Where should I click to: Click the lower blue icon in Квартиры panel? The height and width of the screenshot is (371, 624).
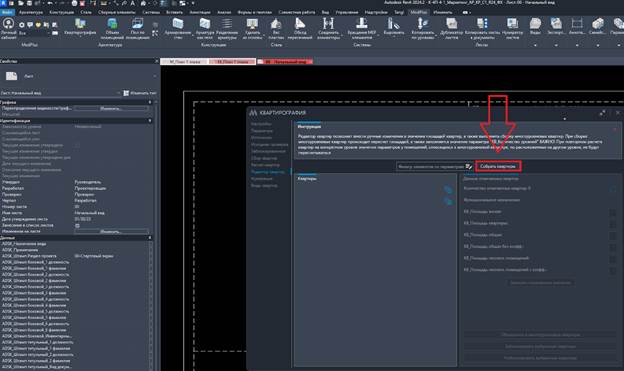pyautogui.click(x=448, y=202)
